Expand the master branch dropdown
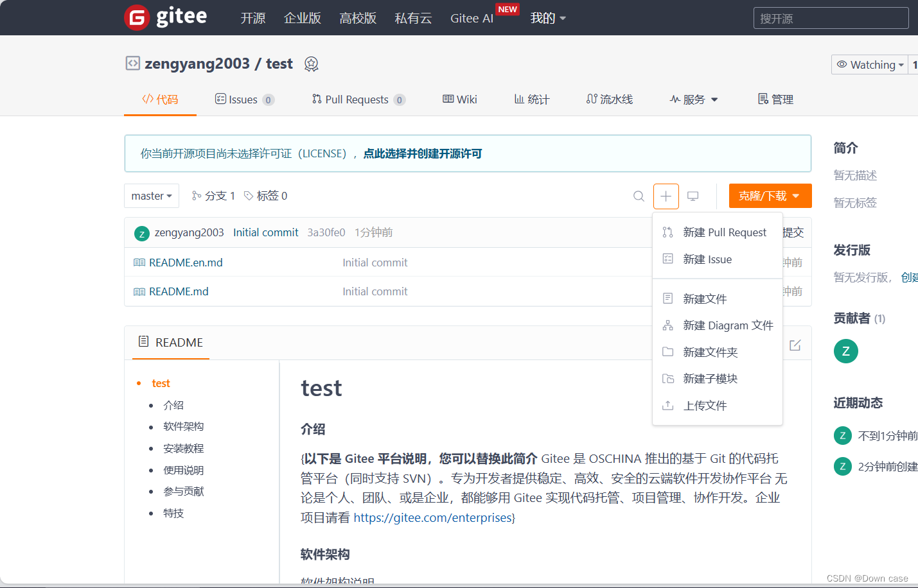This screenshot has height=588, width=918. click(152, 196)
